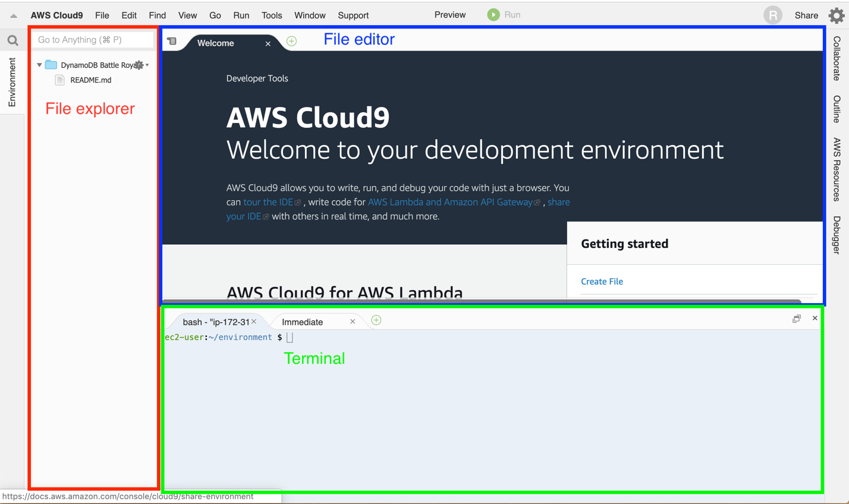
Task: Click the README.md file icon
Action: (59, 80)
